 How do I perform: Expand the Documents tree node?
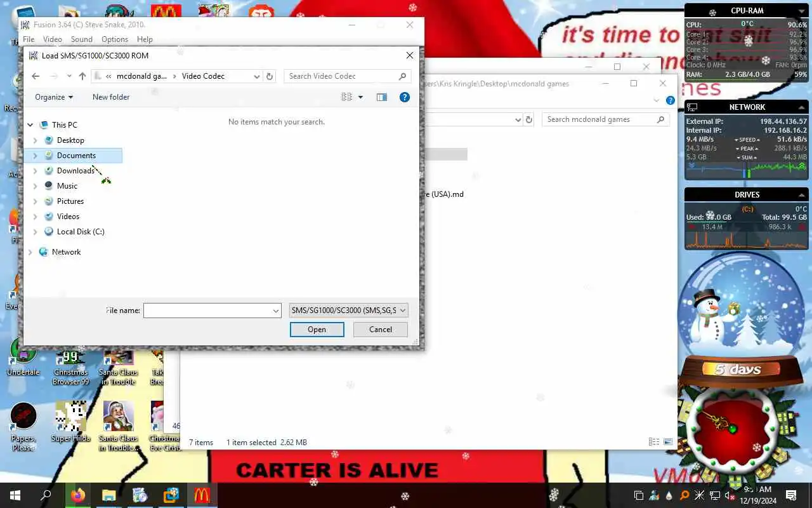tap(36, 156)
